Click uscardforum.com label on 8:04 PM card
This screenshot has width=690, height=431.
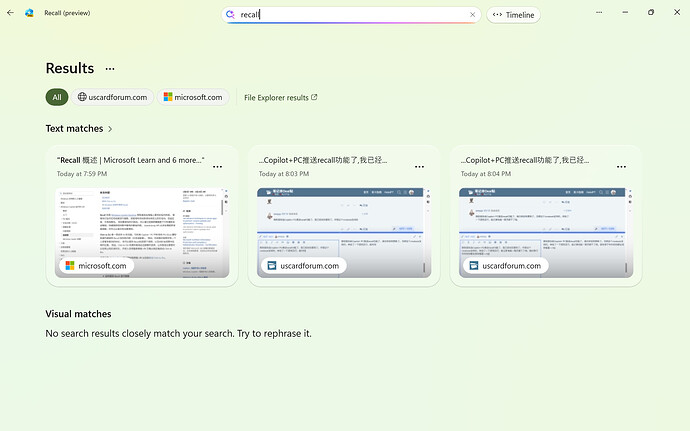point(506,265)
